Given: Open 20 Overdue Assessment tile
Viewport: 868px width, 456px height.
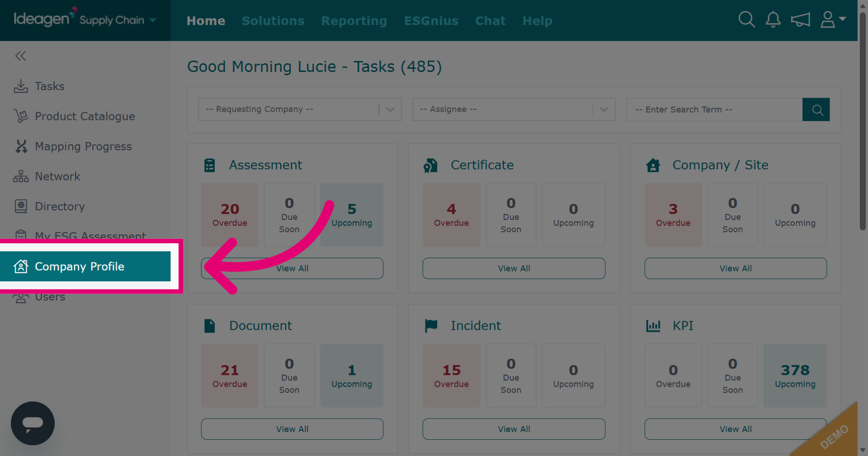Looking at the screenshot, I should [230, 215].
